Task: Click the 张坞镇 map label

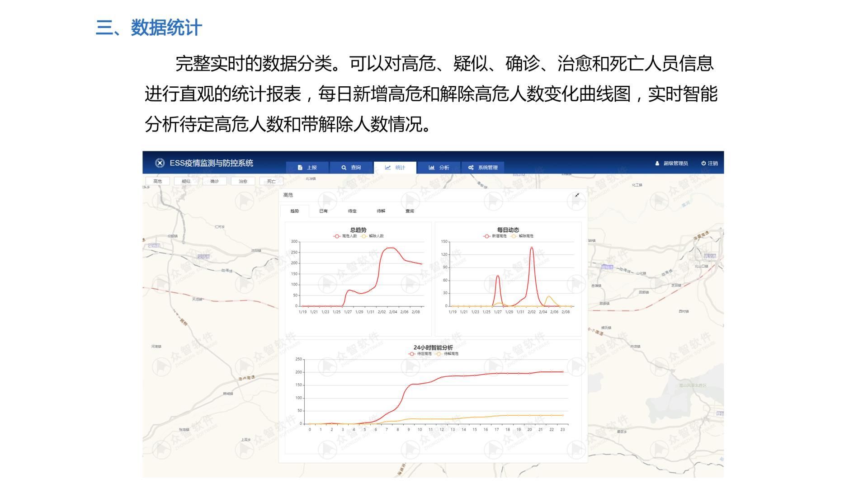Action: 184,430
